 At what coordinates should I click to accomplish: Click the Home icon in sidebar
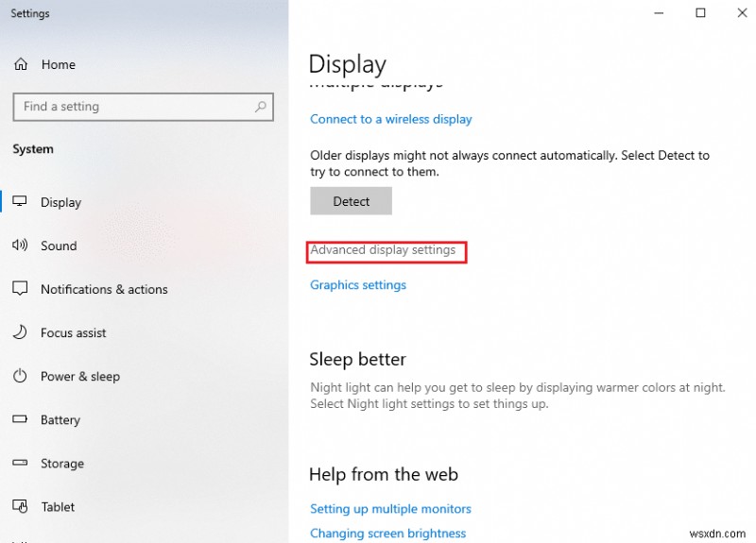point(21,64)
